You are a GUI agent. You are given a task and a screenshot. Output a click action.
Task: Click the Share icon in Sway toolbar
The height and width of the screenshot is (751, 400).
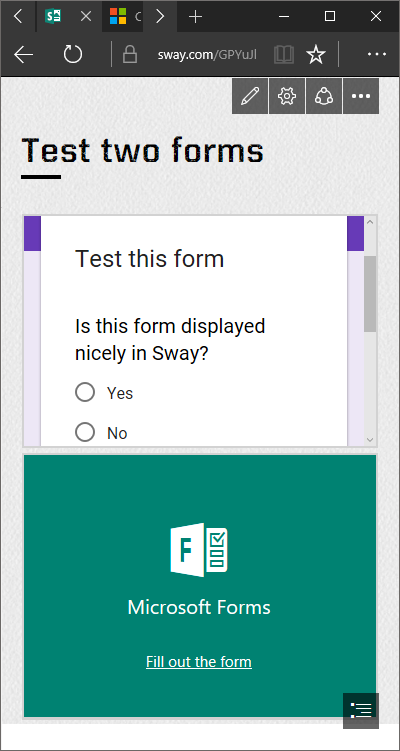(324, 96)
